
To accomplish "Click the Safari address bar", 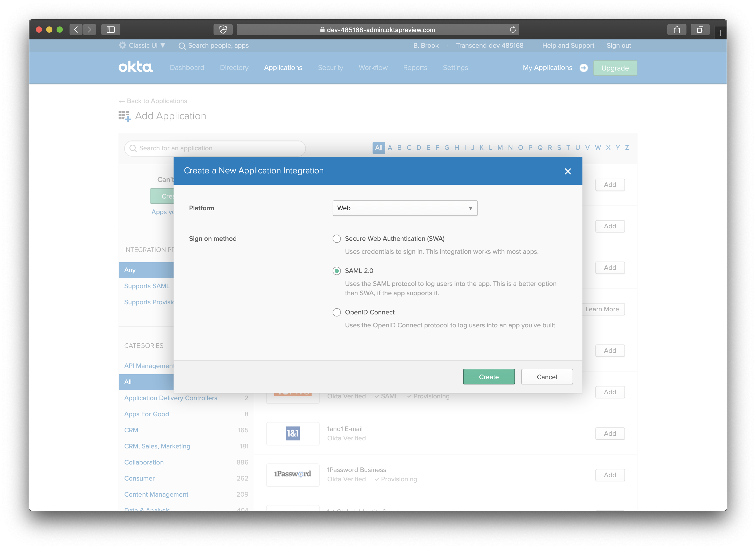I will point(378,30).
